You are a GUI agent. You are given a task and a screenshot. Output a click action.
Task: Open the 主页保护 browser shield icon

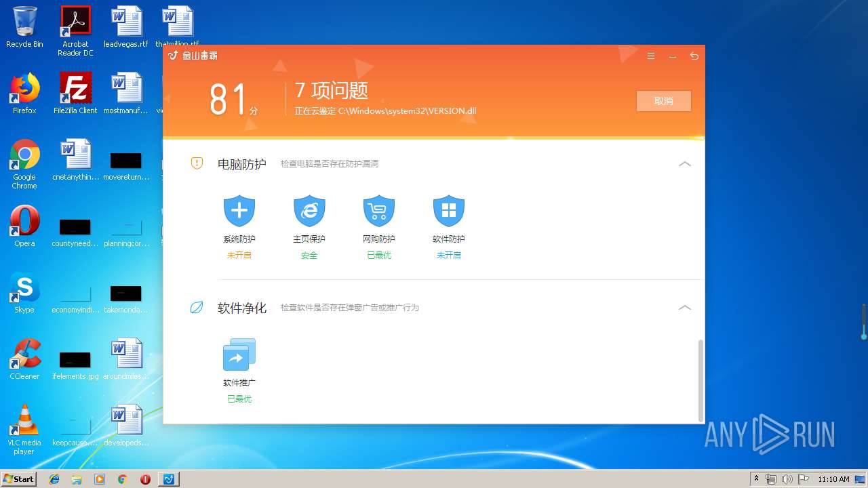pyautogui.click(x=309, y=211)
